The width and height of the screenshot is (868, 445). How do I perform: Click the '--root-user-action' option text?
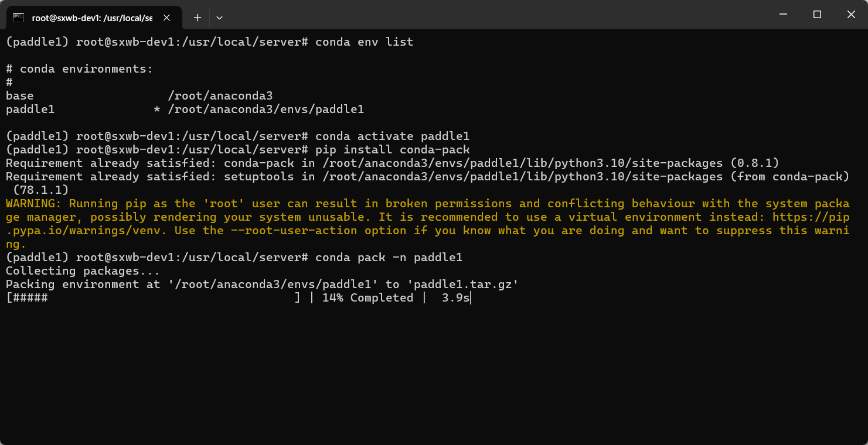click(294, 230)
